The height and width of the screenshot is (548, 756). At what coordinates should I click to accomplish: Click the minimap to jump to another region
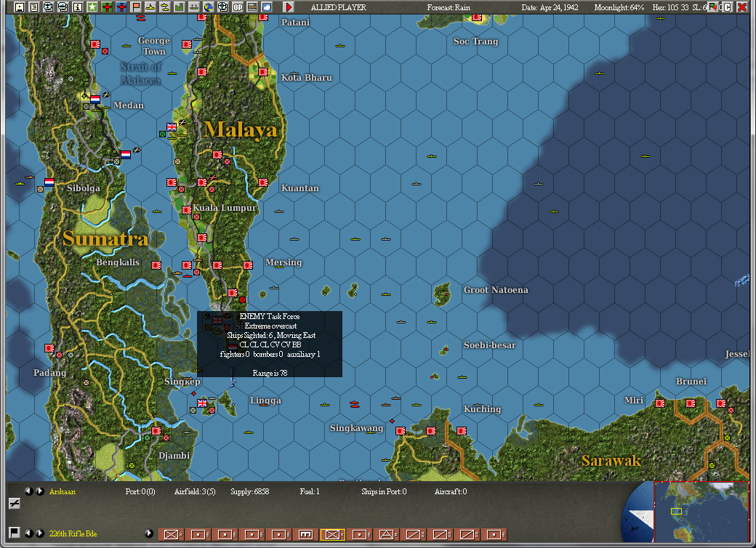pyautogui.click(x=701, y=512)
